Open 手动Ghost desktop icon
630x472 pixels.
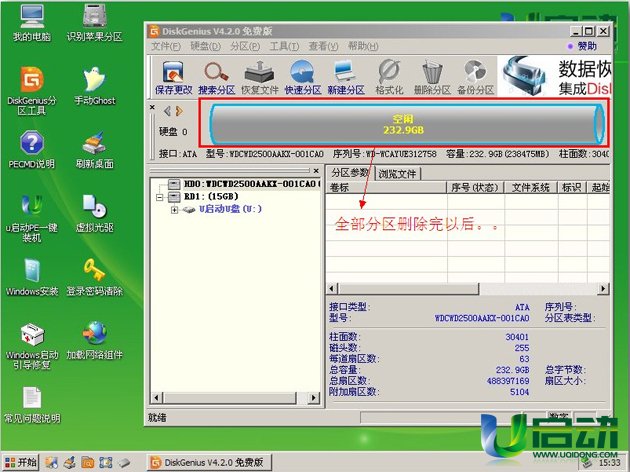(94, 86)
